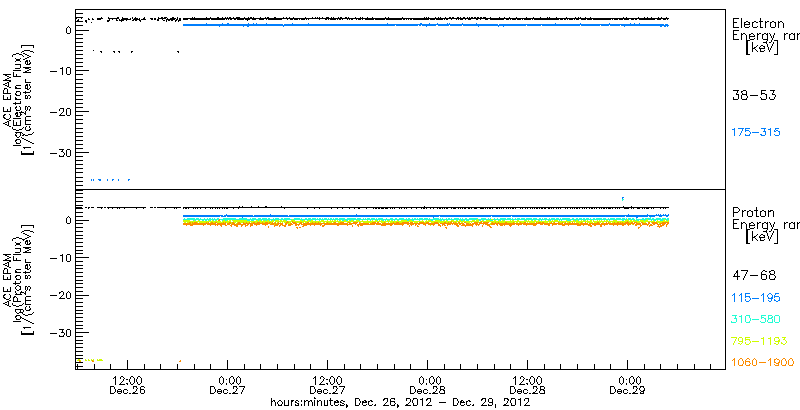Click the 12:00 Dec.27 time axis label
Viewport: 800px width, 410px height.
327,387
